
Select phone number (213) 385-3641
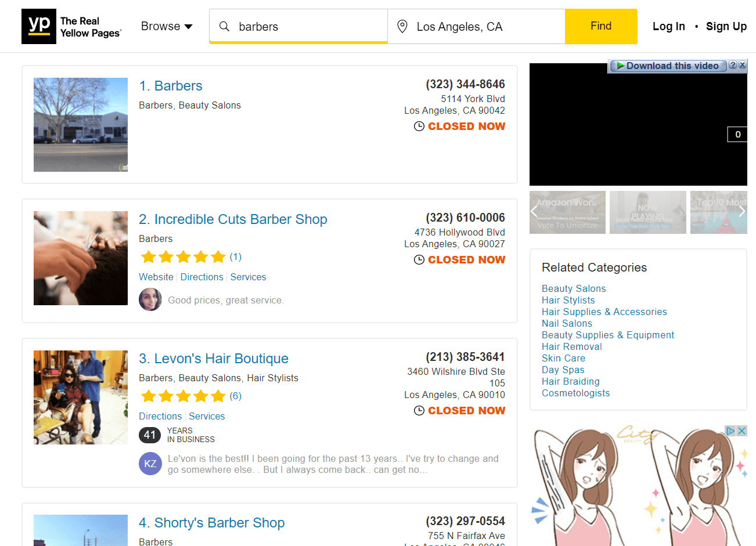[465, 357]
